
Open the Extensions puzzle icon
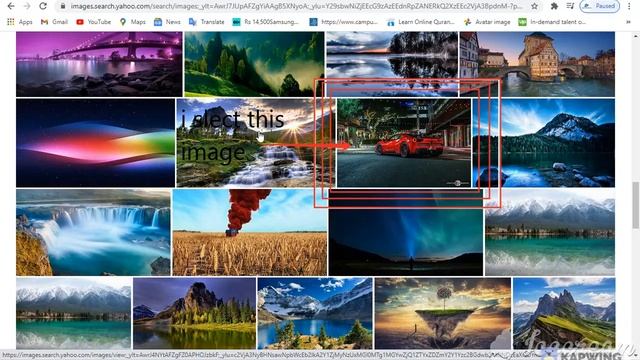click(554, 6)
